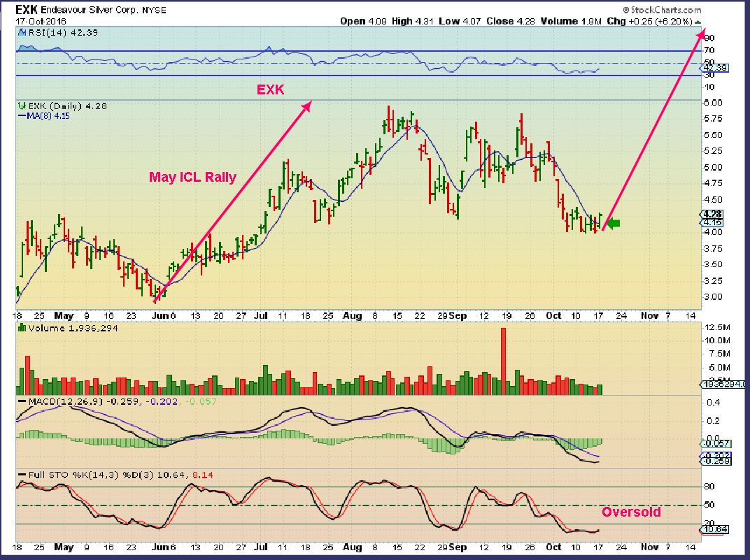Click the red 8.14 %D value in STO label

(203, 475)
